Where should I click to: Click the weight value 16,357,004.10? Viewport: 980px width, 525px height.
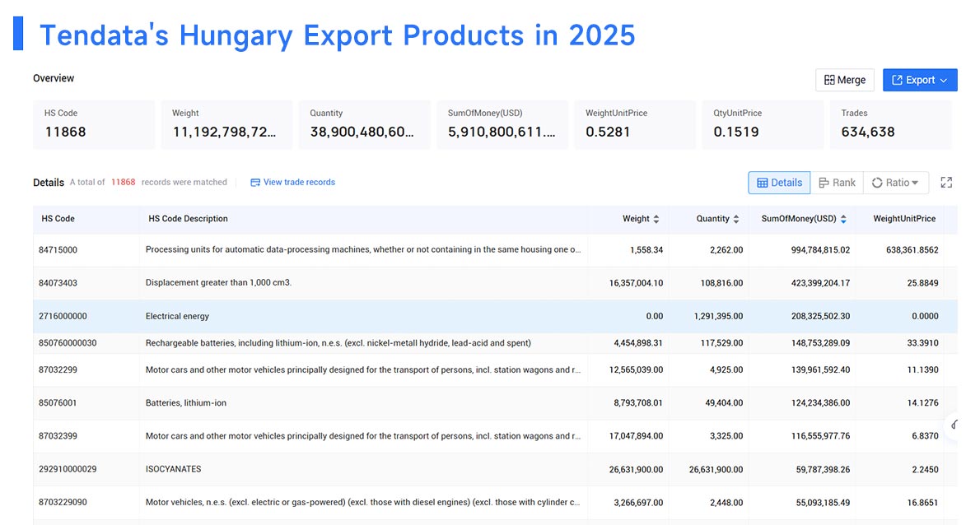(x=637, y=283)
